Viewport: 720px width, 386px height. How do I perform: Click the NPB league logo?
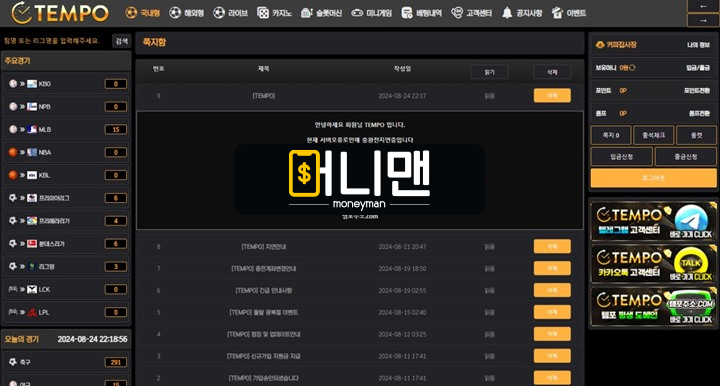click(32, 106)
